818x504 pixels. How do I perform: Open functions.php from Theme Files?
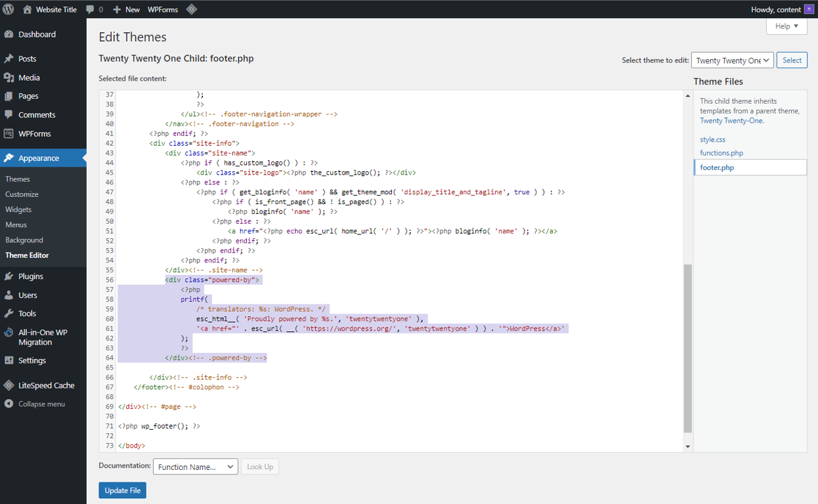(721, 152)
